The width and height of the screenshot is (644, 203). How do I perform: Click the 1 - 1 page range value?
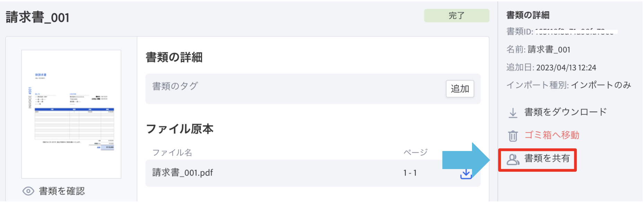point(410,173)
